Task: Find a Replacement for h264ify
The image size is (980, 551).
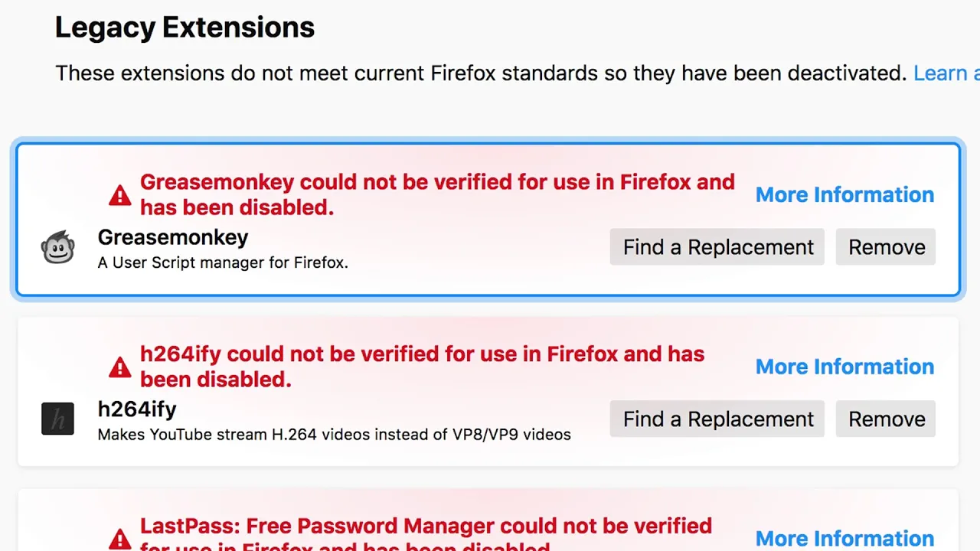Action: coord(717,419)
